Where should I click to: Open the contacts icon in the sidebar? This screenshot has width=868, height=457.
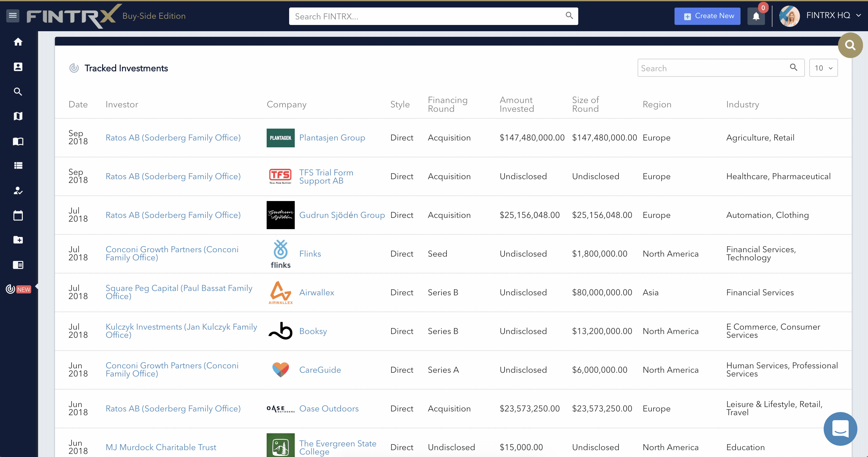point(18,67)
